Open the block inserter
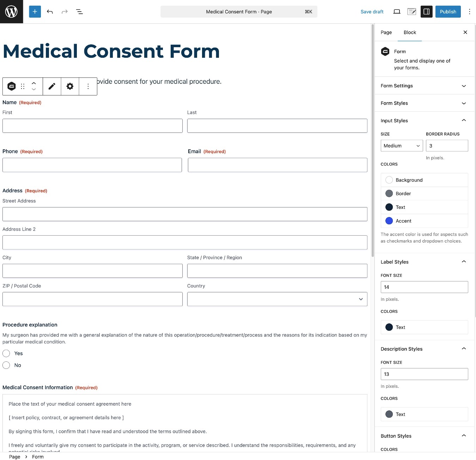Screen dimensions: 476x460 click(35, 12)
